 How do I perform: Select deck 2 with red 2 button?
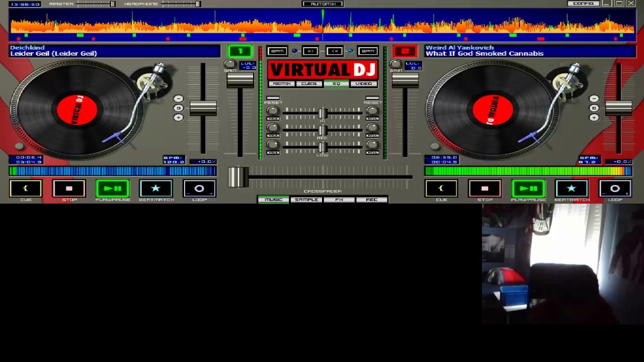(x=405, y=51)
